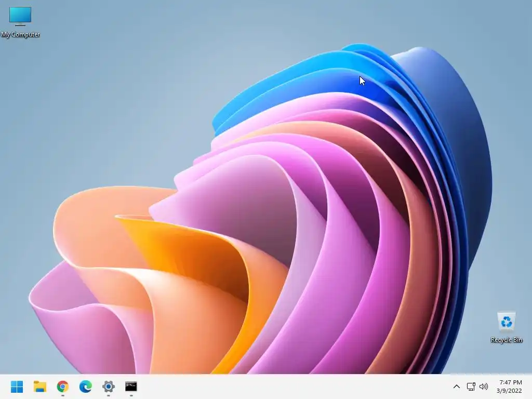Switch to the Command Prompt taskbar icon
The width and height of the screenshot is (532, 399).
[x=131, y=387]
